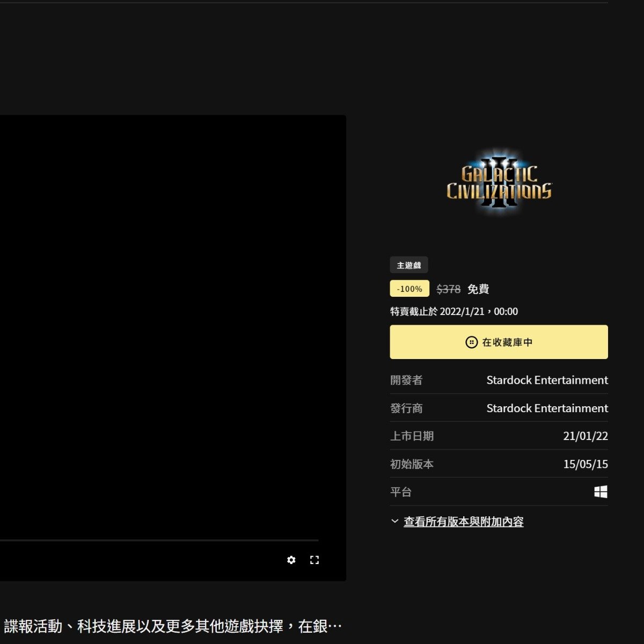Click the struck-through $378 price
This screenshot has width=644, height=644.
(448, 289)
